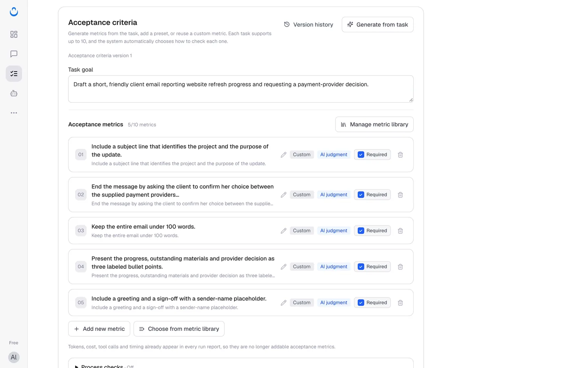Uncheck Required for subject line metric
The height and width of the screenshot is (368, 588).
(361, 155)
